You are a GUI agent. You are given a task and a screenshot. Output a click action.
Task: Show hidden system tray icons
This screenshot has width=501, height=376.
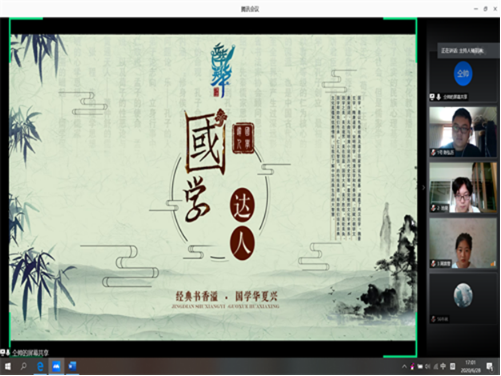point(404,367)
